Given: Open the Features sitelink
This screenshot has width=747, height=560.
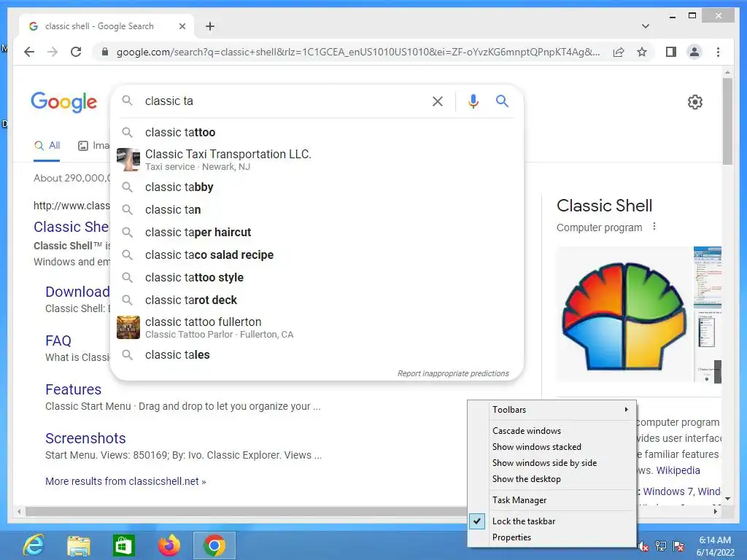Looking at the screenshot, I should coord(74,389).
